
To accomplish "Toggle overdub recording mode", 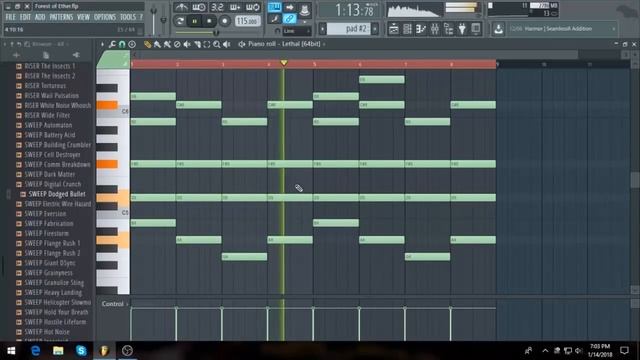I will [235, 7].
